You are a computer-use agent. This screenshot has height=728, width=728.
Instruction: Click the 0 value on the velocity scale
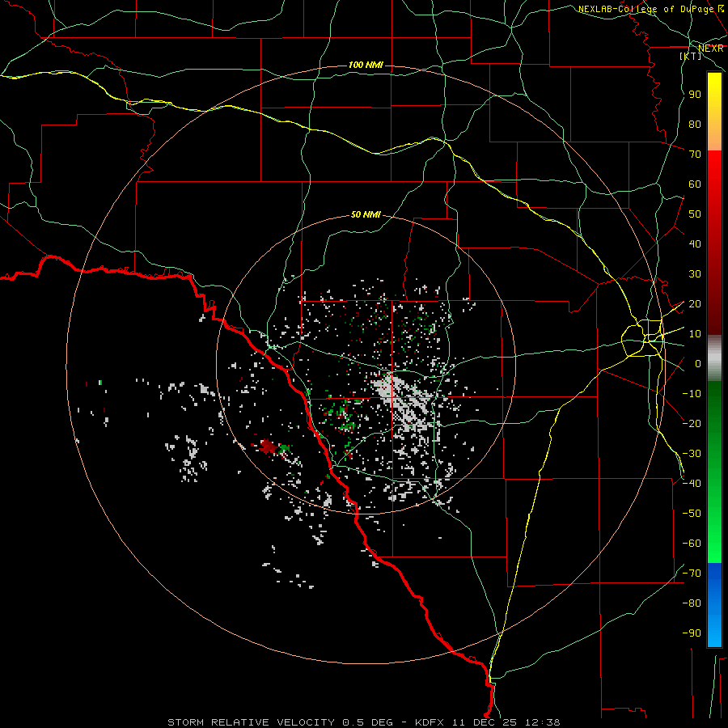tap(698, 363)
